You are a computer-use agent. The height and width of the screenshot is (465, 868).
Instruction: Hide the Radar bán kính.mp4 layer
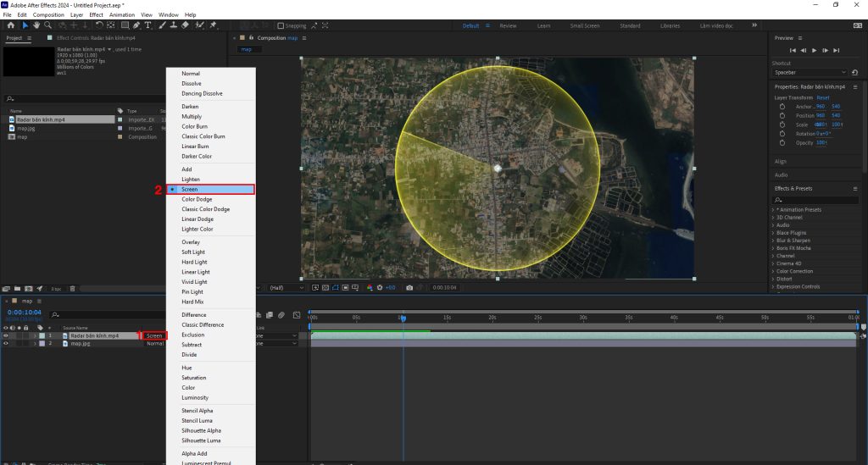click(x=6, y=336)
